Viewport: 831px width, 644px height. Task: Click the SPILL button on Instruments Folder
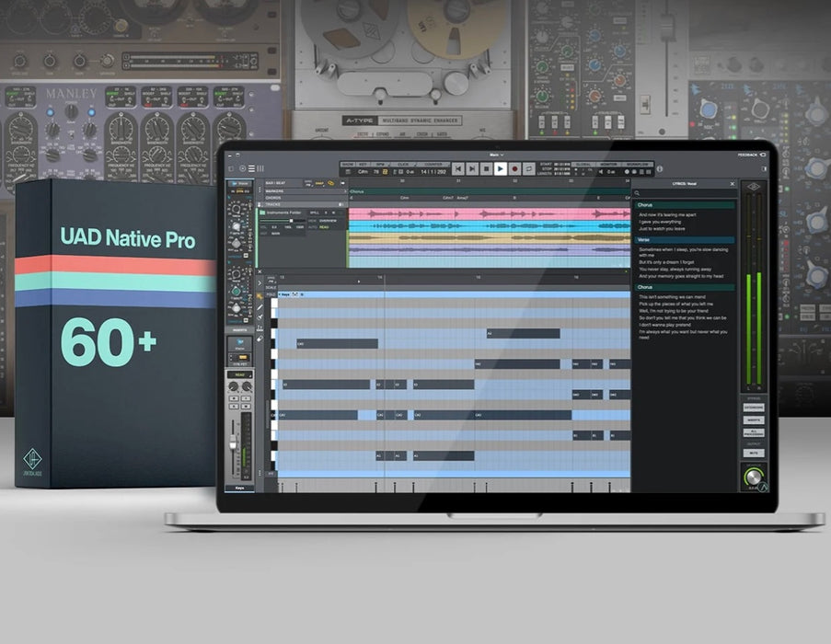pyautogui.click(x=315, y=213)
